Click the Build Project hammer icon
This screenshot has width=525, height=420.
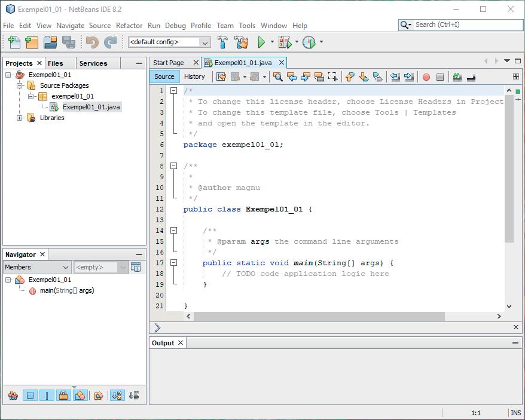222,42
